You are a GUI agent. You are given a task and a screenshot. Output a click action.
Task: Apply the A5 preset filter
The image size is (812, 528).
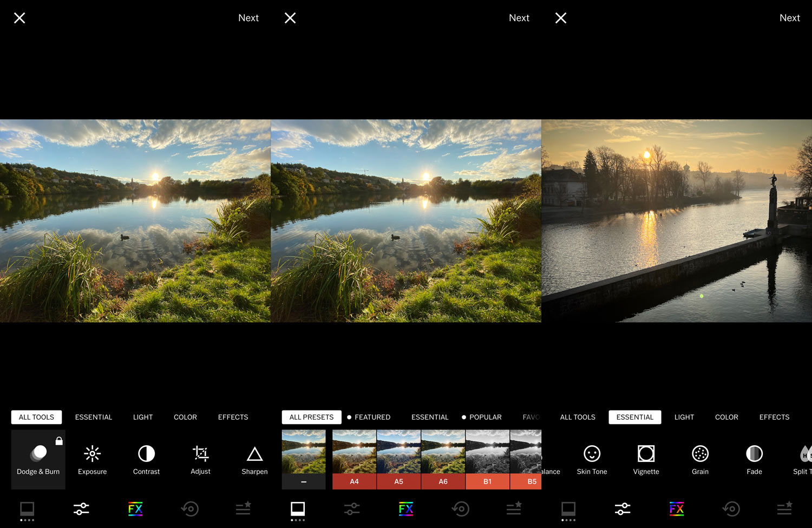398,459
